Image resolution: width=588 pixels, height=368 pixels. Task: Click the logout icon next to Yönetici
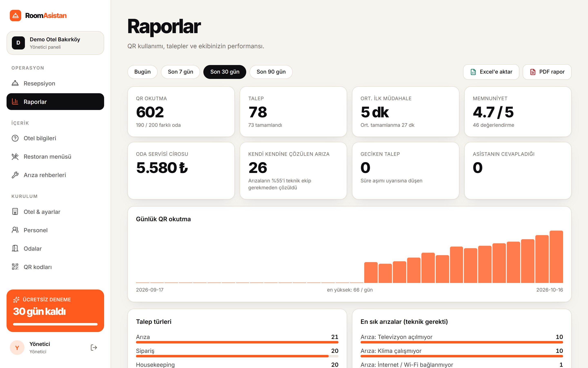[x=94, y=348]
